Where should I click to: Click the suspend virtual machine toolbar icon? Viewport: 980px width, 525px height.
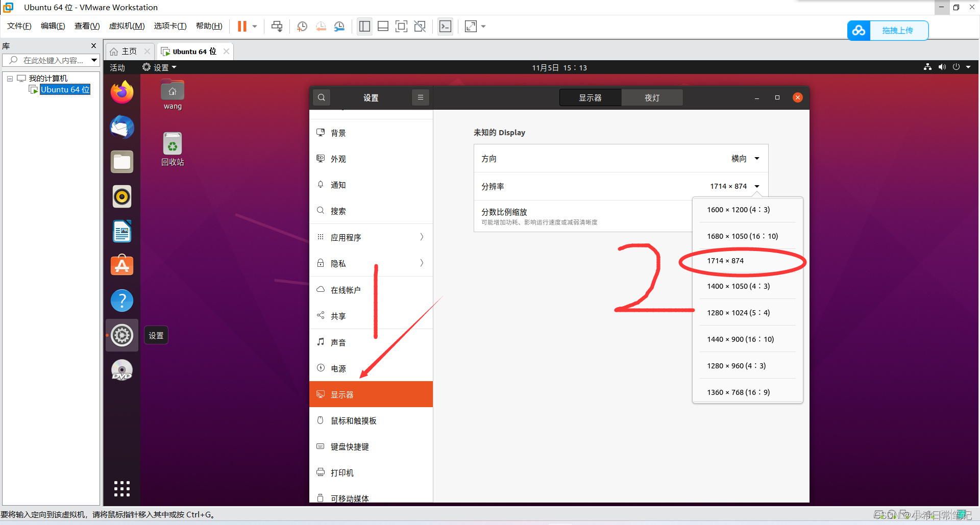(x=241, y=26)
